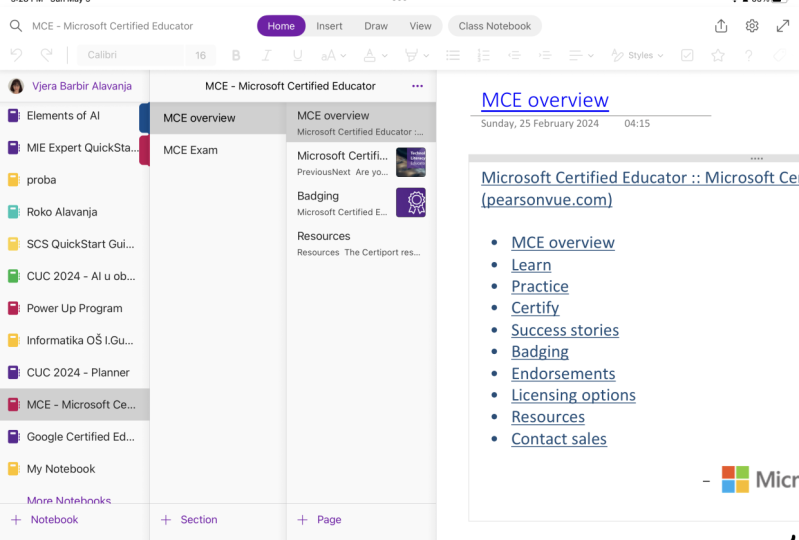Increase the indent level
This screenshot has height=540, width=799.
pyautogui.click(x=545, y=56)
